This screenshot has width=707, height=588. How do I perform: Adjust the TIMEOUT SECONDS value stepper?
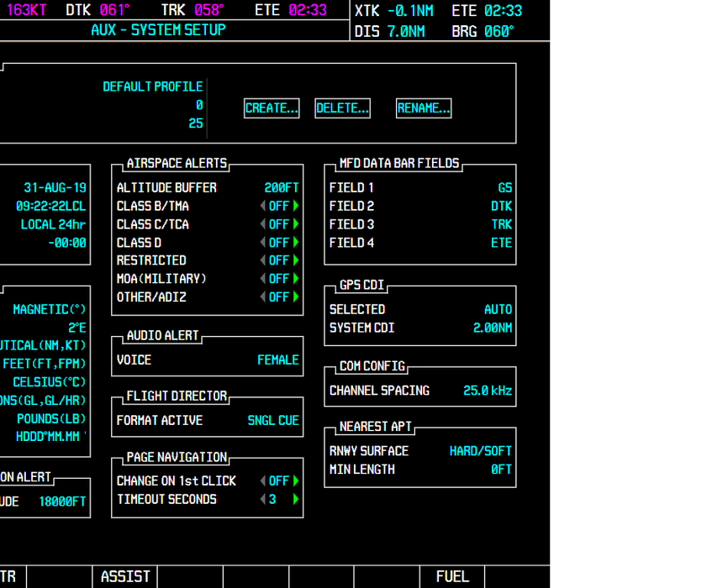276,497
